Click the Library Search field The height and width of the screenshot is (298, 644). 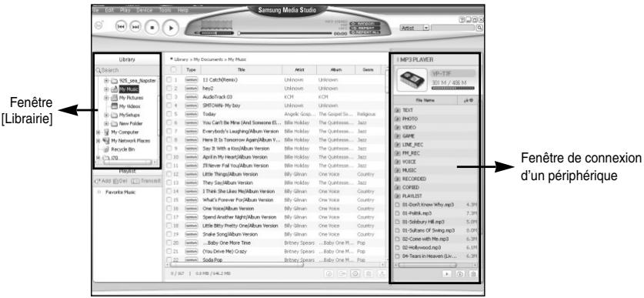[126, 70]
